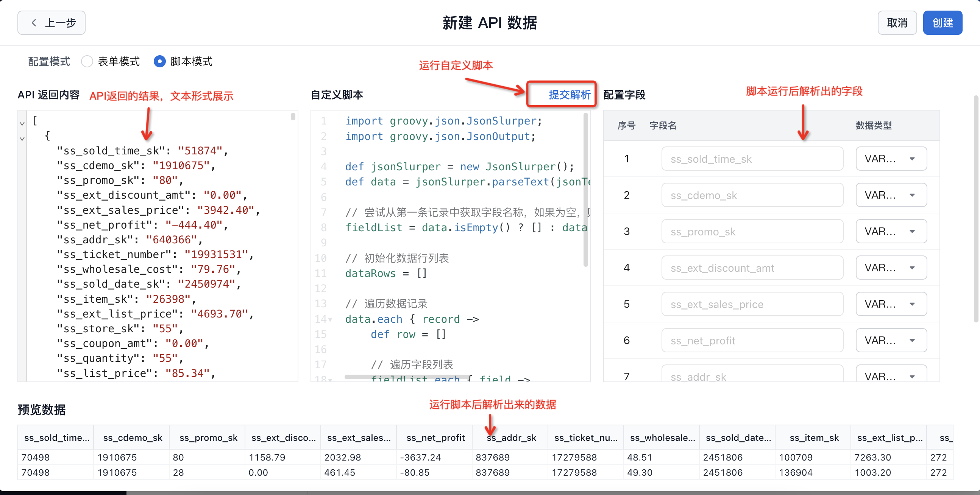Select 表单模式 radio option
Screen dimensions: 980x495
[87, 61]
